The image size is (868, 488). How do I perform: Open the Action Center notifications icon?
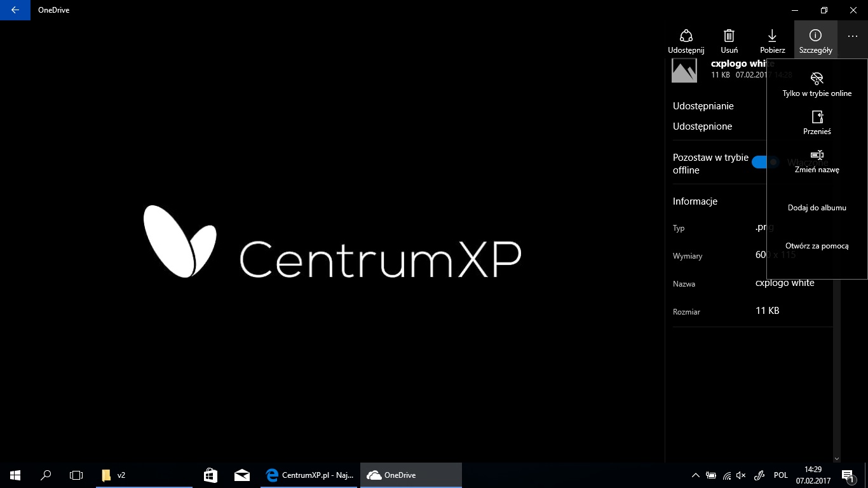click(847, 475)
